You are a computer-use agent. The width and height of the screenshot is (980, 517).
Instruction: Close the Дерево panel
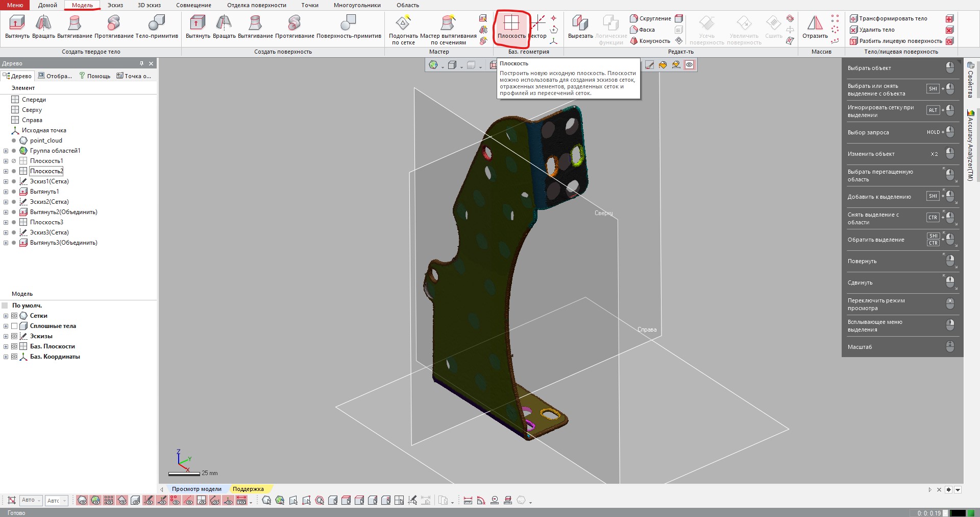point(151,63)
